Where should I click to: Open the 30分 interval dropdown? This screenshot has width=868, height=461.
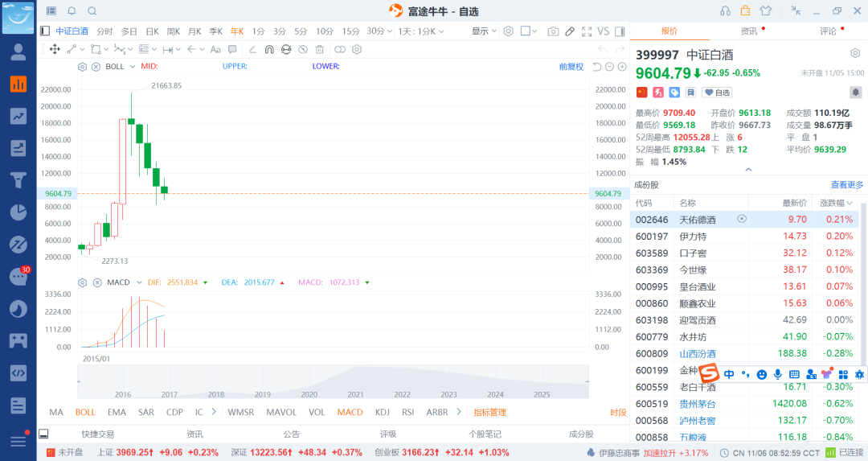pyautogui.click(x=379, y=31)
